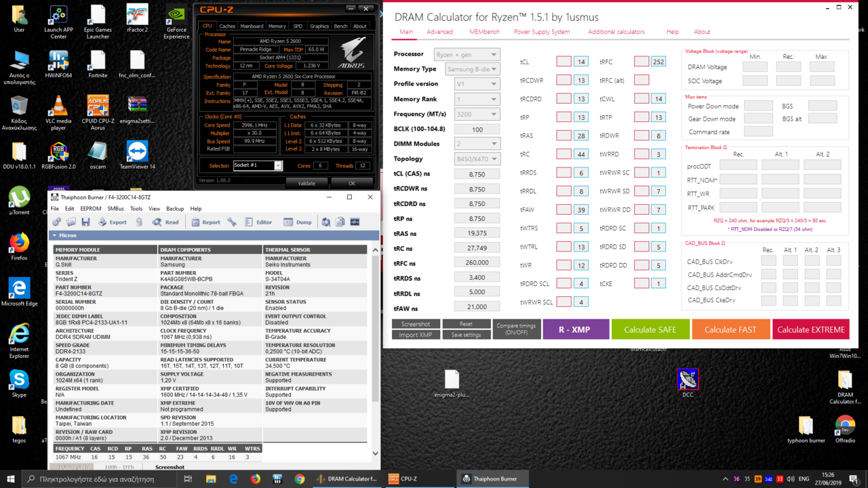The height and width of the screenshot is (488, 868).
Task: Click the Thaiphoon Burner settings gears icon
Action: click(x=57, y=222)
